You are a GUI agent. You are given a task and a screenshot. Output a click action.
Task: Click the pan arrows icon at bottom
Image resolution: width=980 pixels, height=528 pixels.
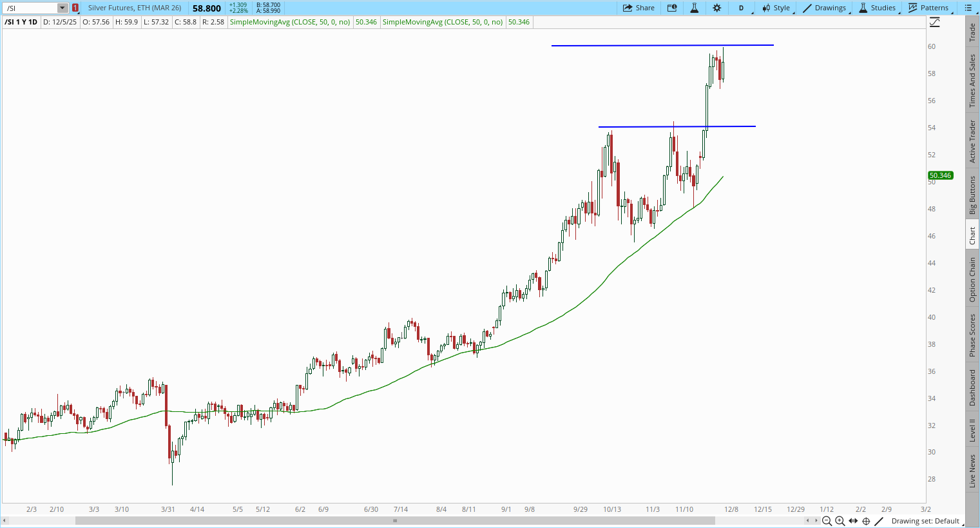point(853,521)
